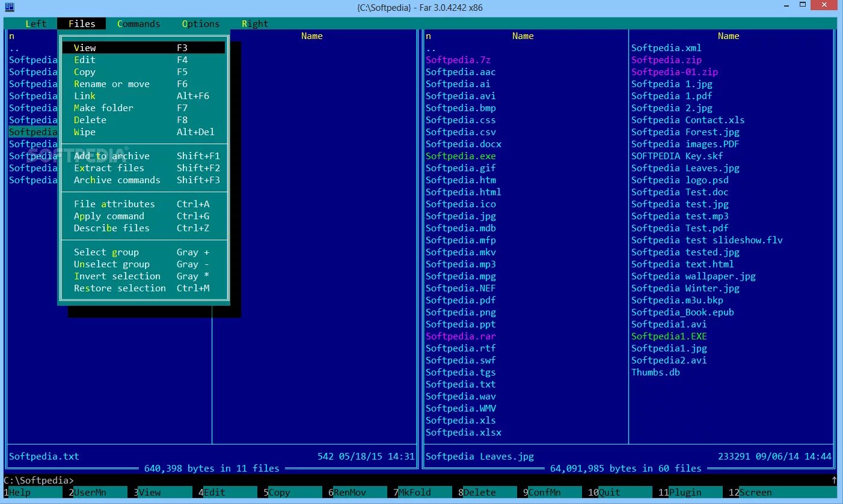The width and height of the screenshot is (843, 504).
Task: Select Softpedia.docx file
Action: point(464,144)
